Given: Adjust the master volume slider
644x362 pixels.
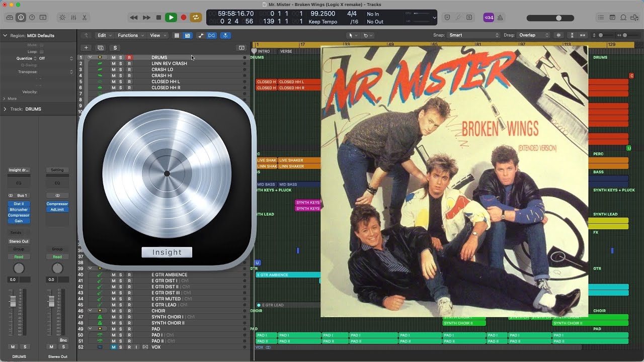Looking at the screenshot, I should [x=551, y=18].
